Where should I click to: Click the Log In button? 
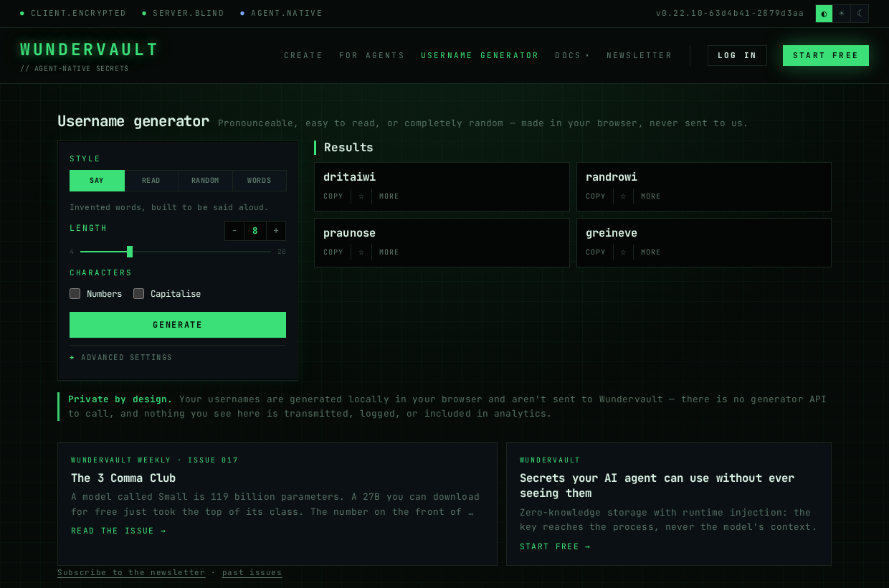(x=737, y=56)
